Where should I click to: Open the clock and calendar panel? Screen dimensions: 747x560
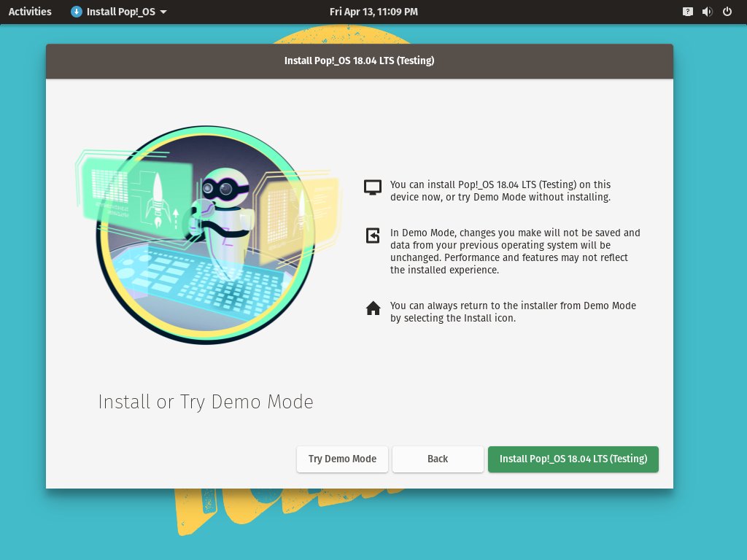[373, 12]
